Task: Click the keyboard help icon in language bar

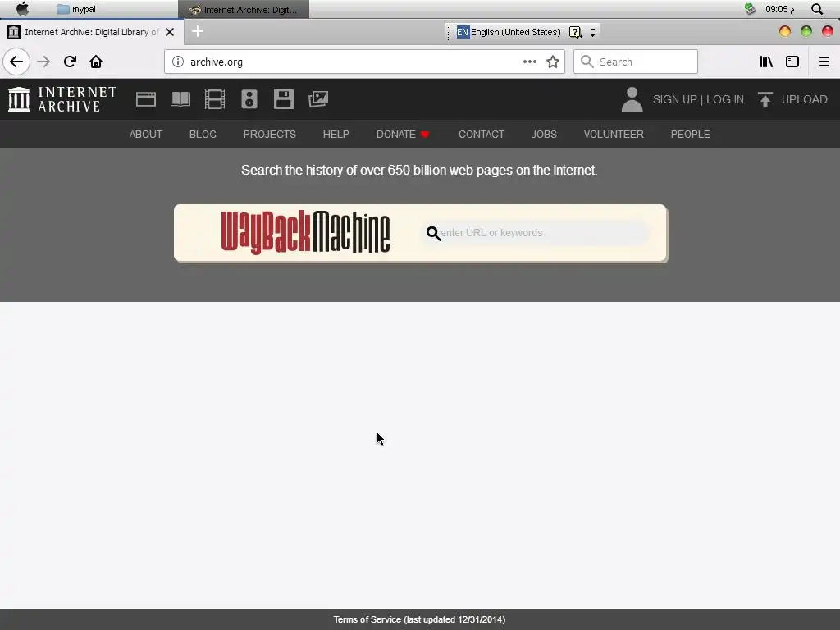Action: (575, 32)
